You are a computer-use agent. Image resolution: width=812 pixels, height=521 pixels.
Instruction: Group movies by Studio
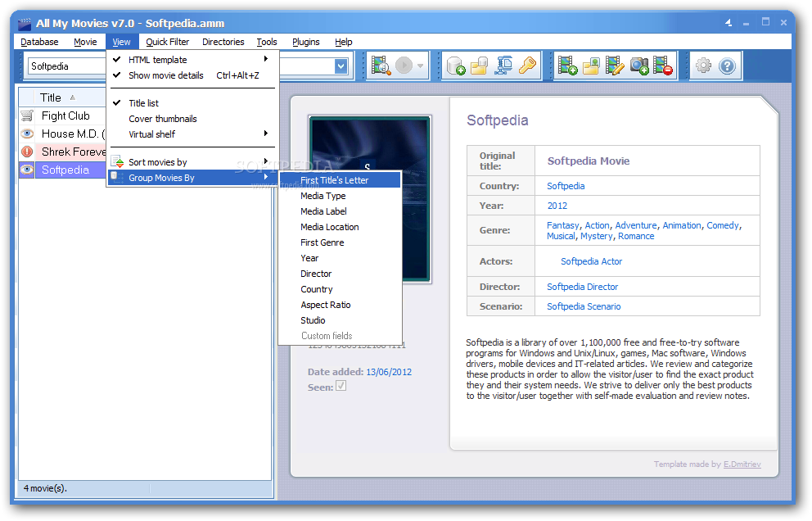tap(340, 319)
